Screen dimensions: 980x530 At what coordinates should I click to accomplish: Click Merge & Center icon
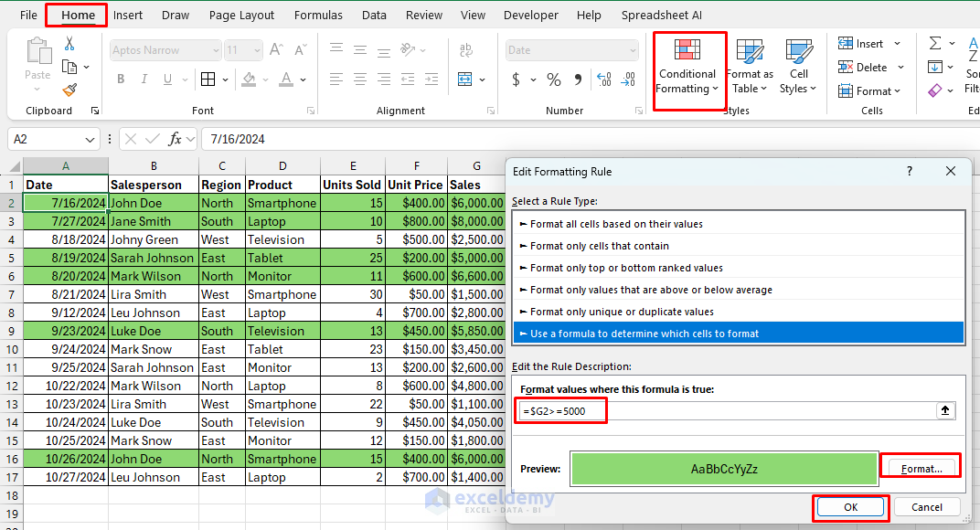(x=465, y=79)
